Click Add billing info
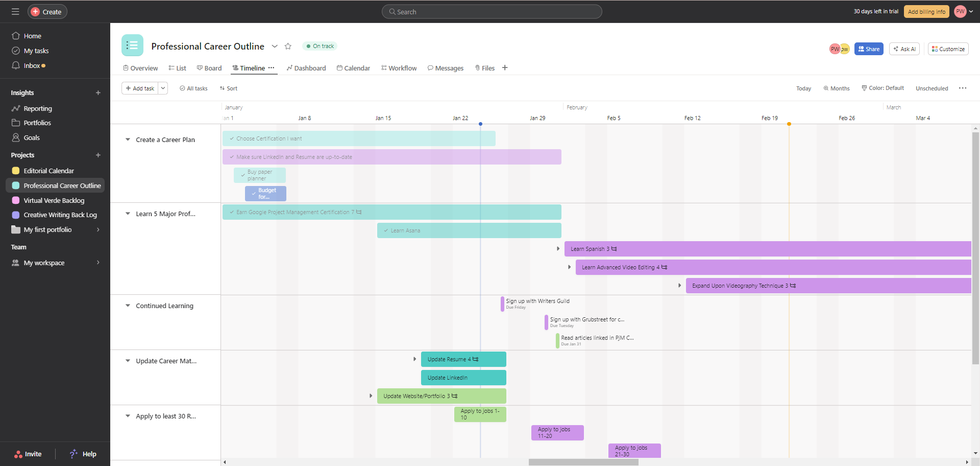Screen dimensions: 980x466 [x=926, y=11]
